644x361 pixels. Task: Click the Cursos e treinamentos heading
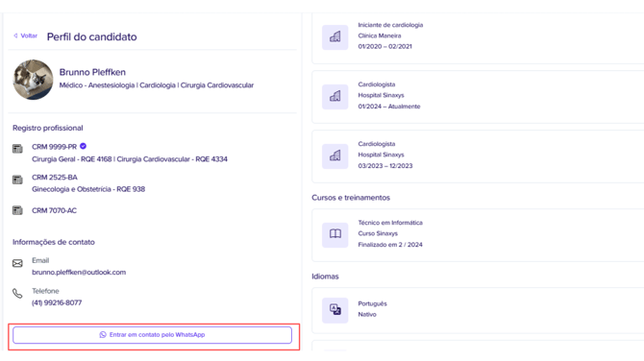point(351,198)
